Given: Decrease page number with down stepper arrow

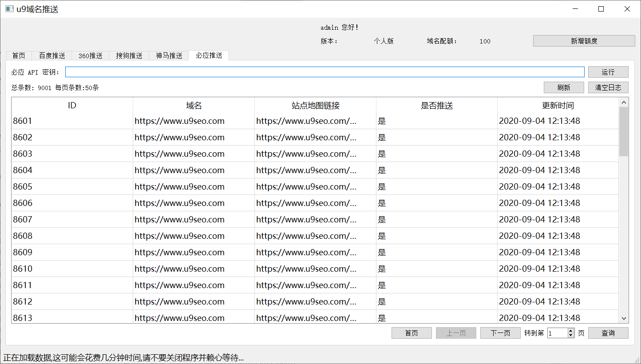Looking at the screenshot, I should (x=571, y=336).
